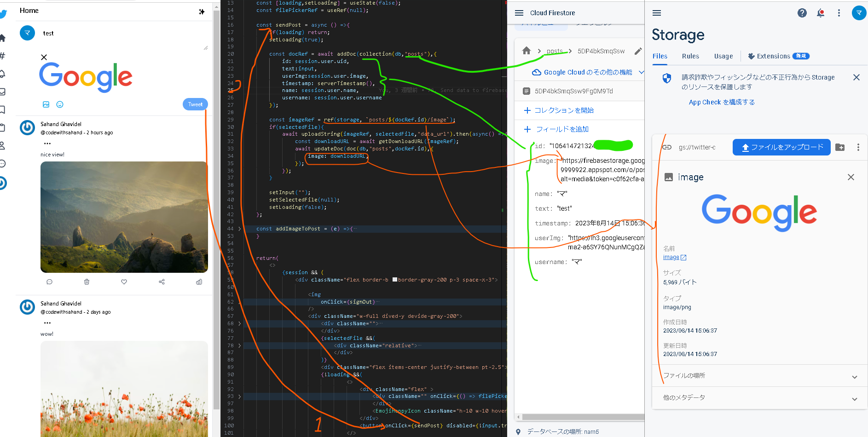Click the ファイルをアップロード upload button
This screenshot has height=437, width=868.
781,147
